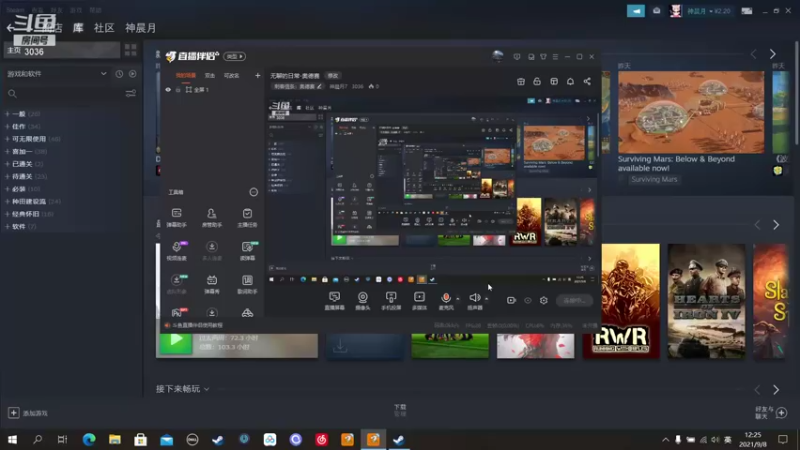This screenshot has width=800, height=450.
Task: Switch Steam library to grid view icon
Action: [131, 49]
